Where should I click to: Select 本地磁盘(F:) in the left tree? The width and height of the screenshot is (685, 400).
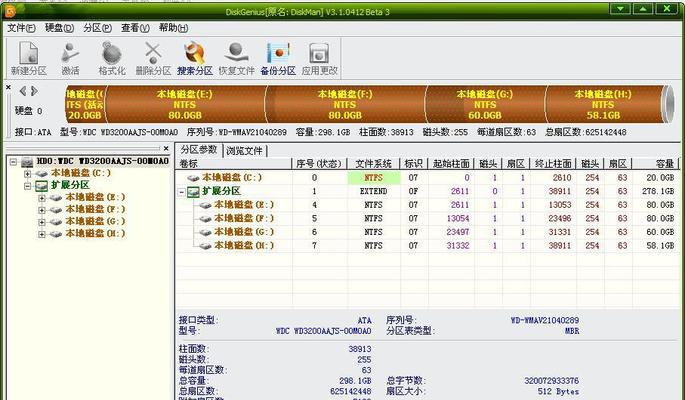click(95, 210)
